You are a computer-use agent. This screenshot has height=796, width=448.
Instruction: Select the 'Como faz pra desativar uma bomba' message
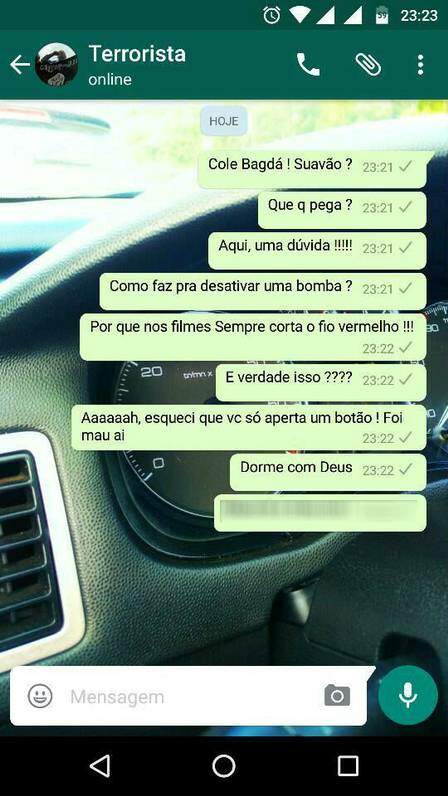[x=263, y=291]
